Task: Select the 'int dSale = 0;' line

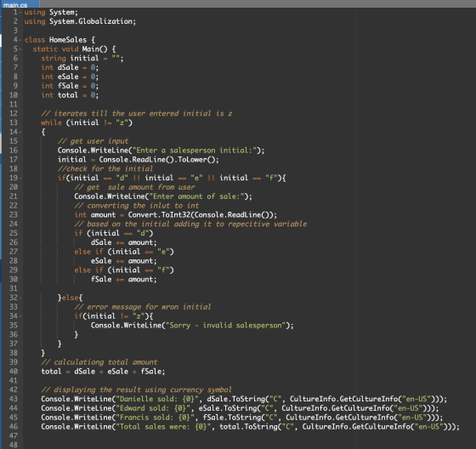Action: coord(70,68)
